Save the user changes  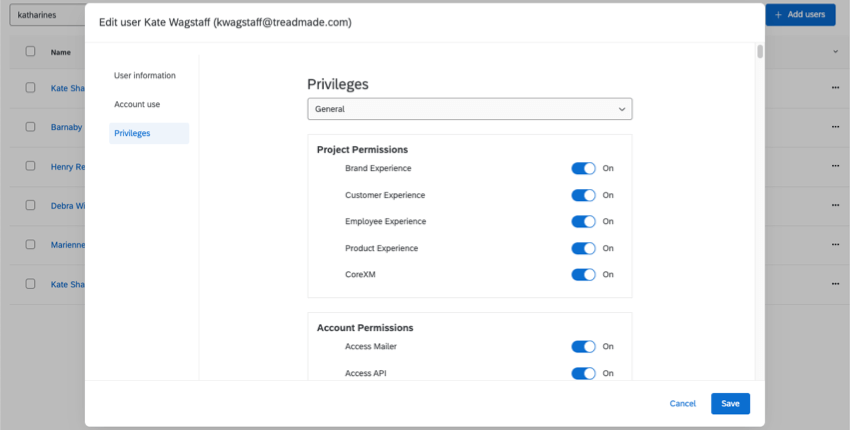point(730,403)
